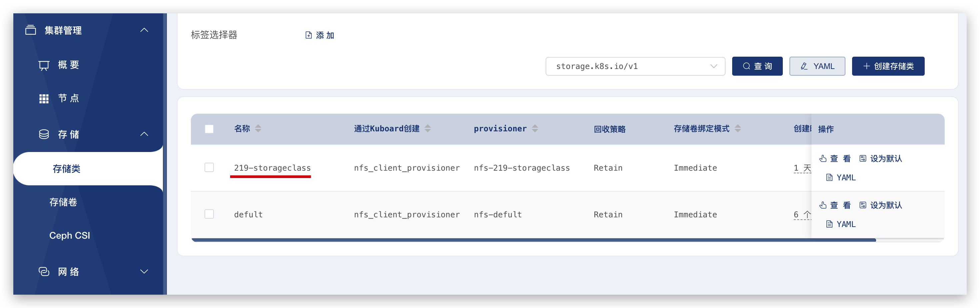Click the 网络 network link icon
Image resolution: width=980 pixels, height=308 pixels.
point(44,271)
